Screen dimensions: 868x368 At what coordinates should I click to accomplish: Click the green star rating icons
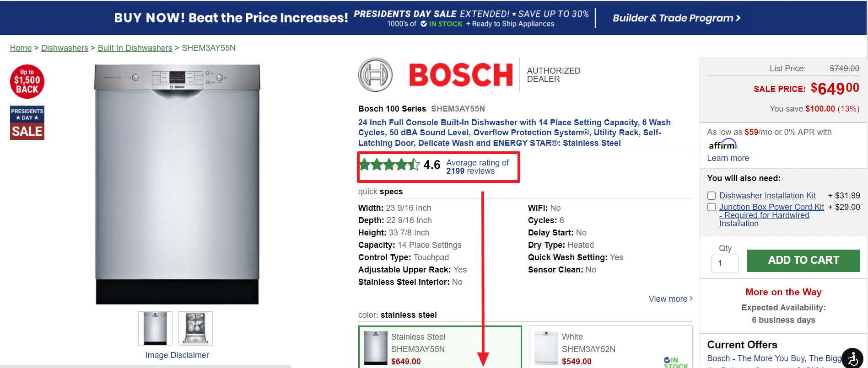coord(389,164)
